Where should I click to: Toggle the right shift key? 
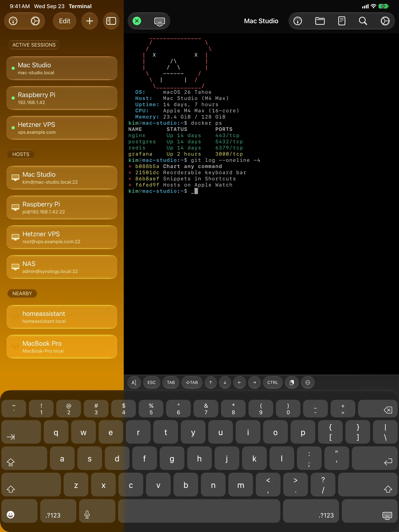(368, 485)
